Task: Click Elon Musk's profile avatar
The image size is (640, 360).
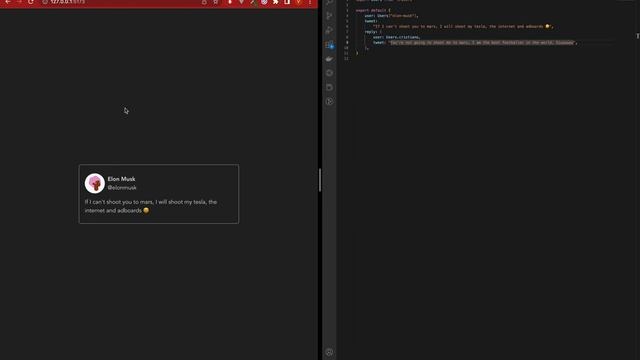Action: [95, 183]
